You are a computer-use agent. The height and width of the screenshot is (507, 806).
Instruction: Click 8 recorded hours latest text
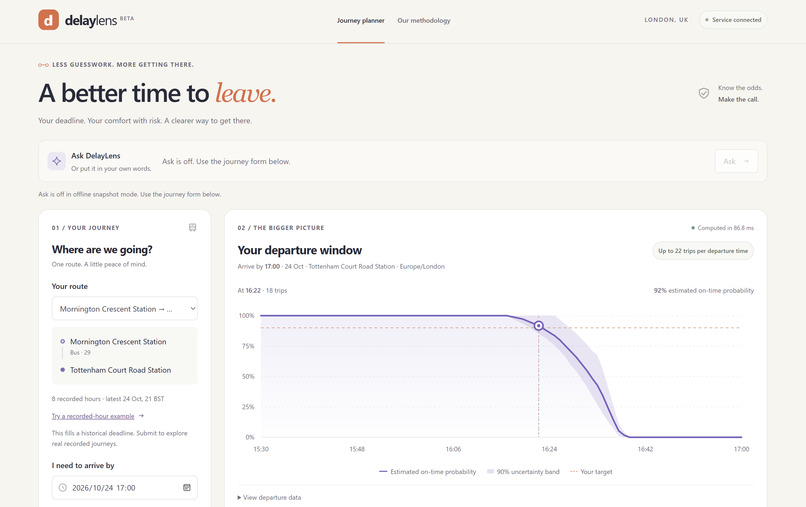tap(108, 399)
